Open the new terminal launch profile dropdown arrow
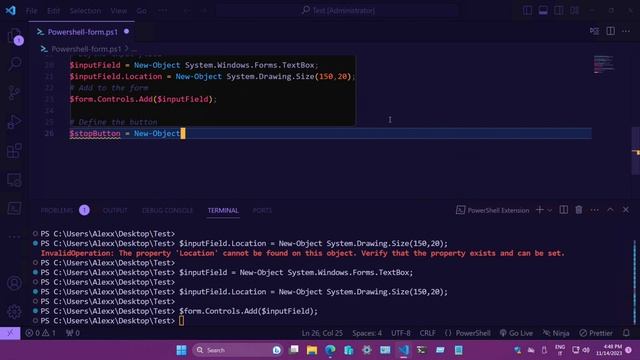 550,210
